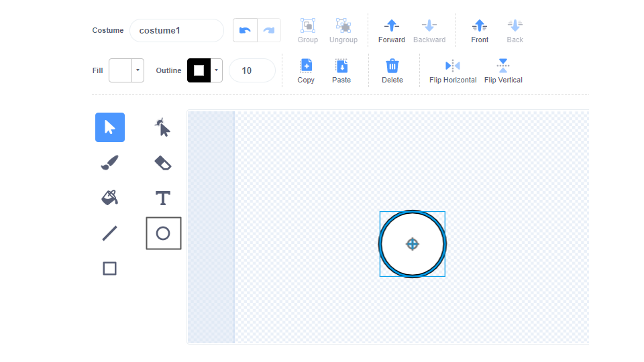
Task: Open the Outline color dropdown
Action: click(216, 70)
